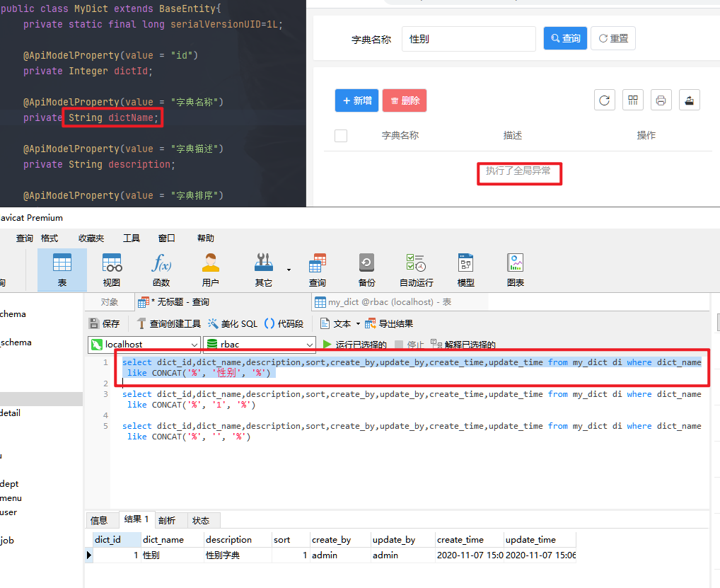Click the refresh icon in web table toolbar

click(x=604, y=100)
